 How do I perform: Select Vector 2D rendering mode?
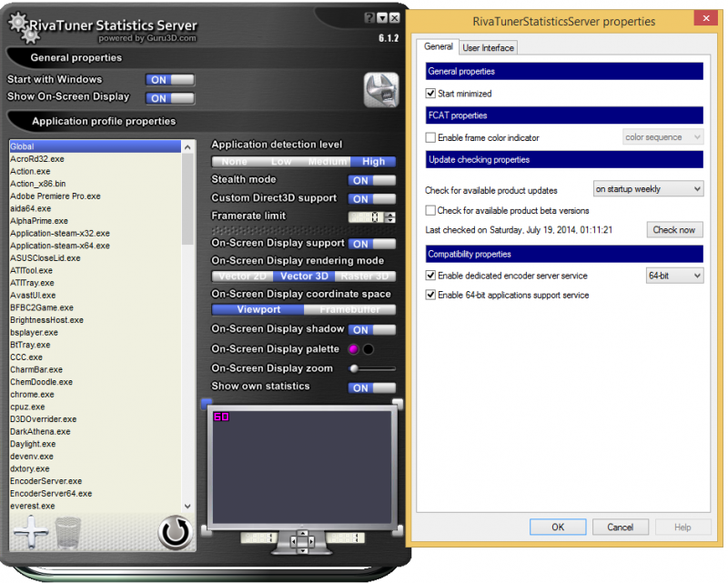pyautogui.click(x=242, y=276)
